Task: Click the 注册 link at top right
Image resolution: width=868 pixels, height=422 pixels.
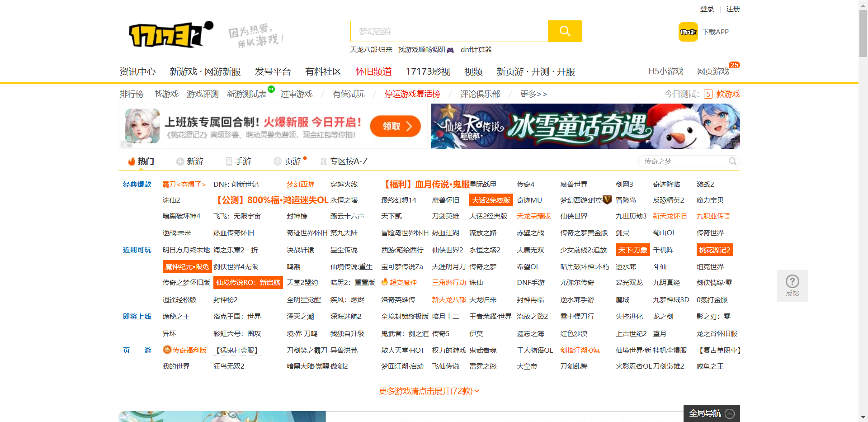Action: [732, 9]
